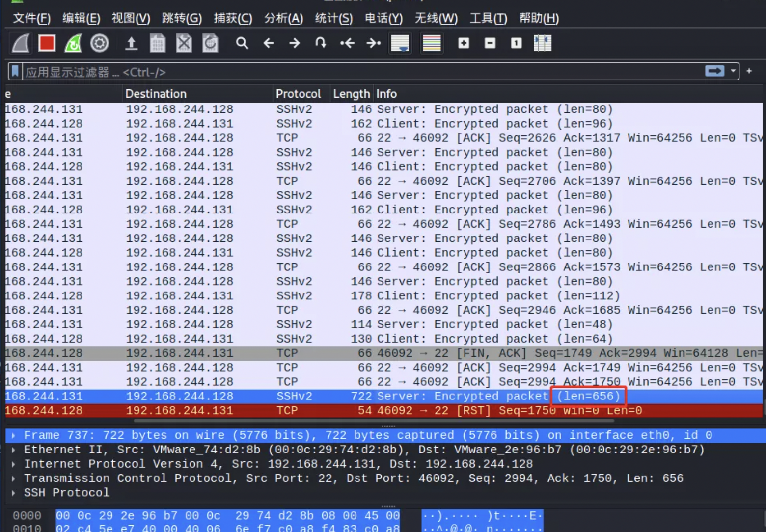Expand the Ethernet II details row
The width and height of the screenshot is (766, 532).
(x=13, y=450)
